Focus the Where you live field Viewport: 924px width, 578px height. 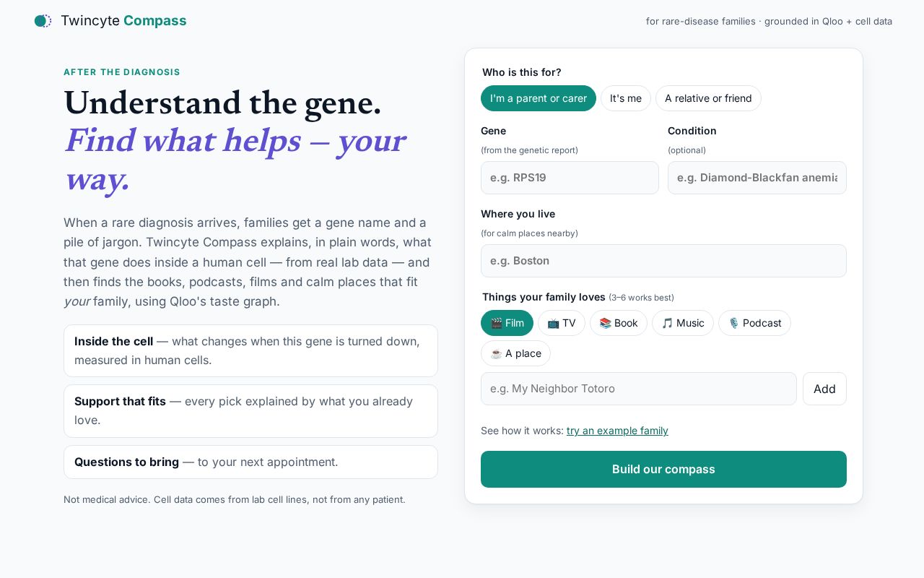tap(663, 261)
